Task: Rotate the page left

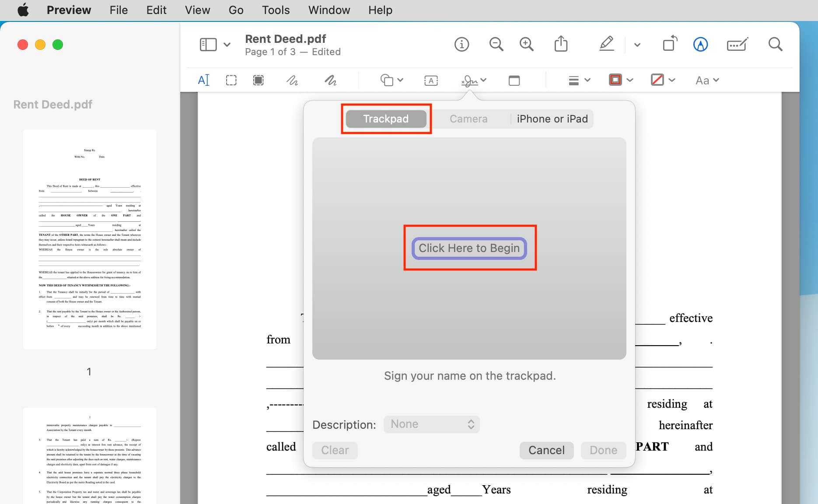Action: point(669,44)
